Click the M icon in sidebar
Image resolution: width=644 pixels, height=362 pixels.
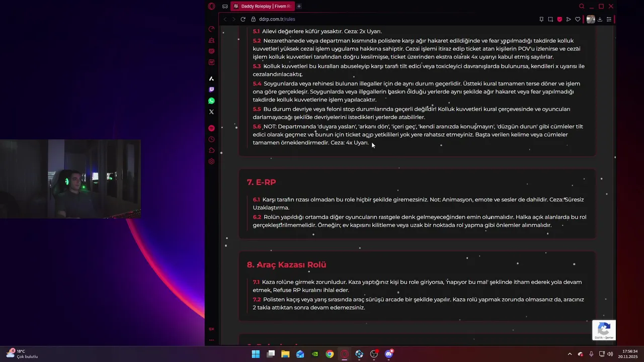(x=211, y=62)
